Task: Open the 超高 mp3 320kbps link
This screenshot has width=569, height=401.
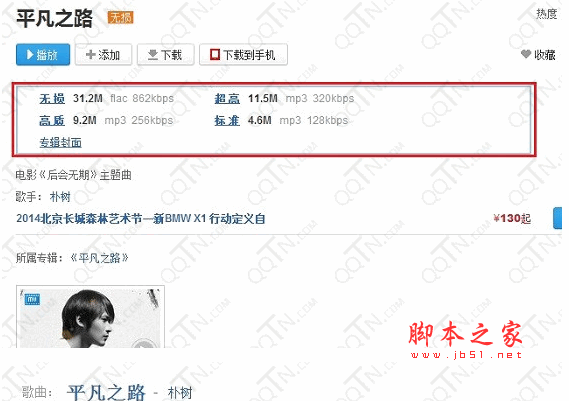Action: [x=227, y=99]
